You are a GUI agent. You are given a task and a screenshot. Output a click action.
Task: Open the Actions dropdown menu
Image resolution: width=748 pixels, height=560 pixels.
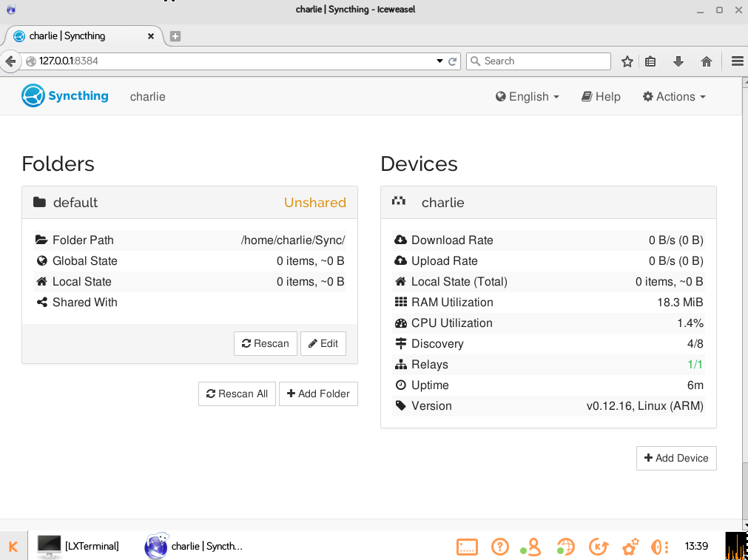tap(674, 96)
